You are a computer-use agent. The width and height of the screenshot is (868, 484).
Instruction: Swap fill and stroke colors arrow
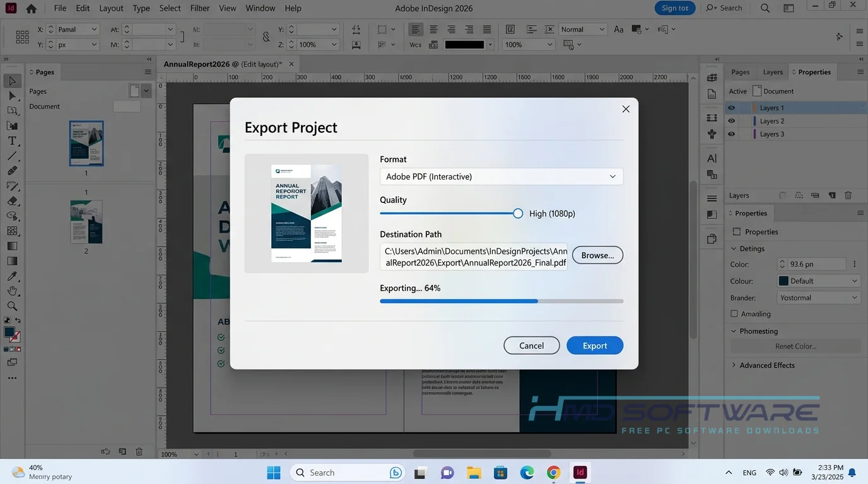tap(18, 320)
